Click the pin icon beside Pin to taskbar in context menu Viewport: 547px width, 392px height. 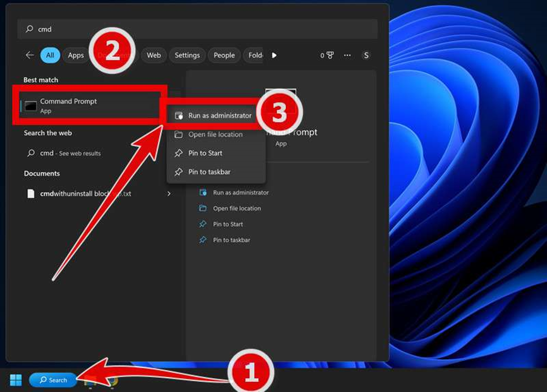pyautogui.click(x=178, y=172)
